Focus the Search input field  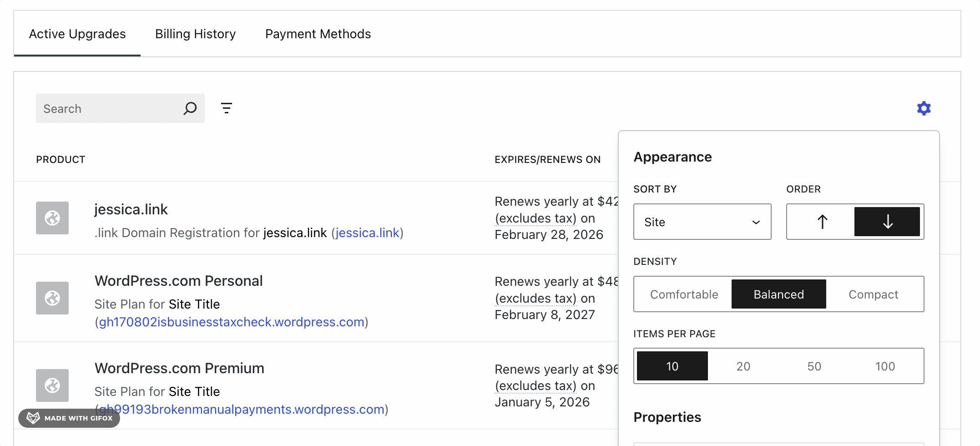[x=109, y=109]
